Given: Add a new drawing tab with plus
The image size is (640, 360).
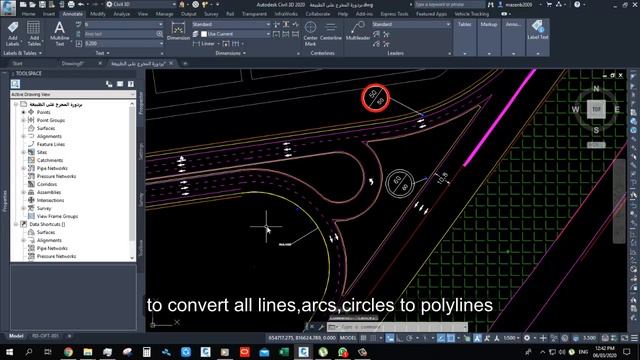Looking at the screenshot, I should [185, 63].
